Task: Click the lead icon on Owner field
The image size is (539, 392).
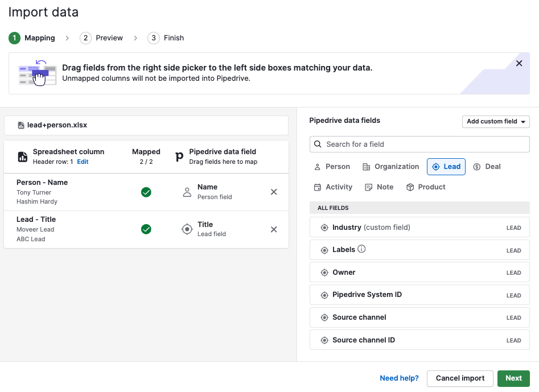Action: tap(324, 273)
